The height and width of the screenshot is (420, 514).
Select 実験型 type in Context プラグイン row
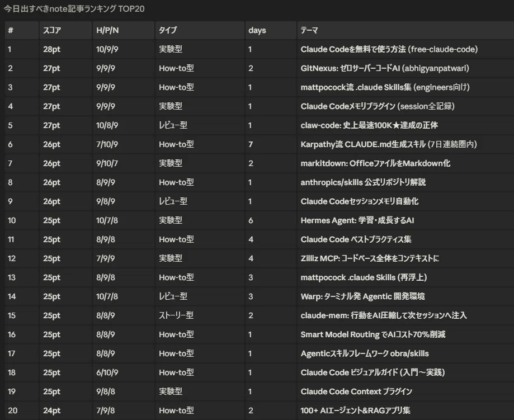[x=200, y=392]
